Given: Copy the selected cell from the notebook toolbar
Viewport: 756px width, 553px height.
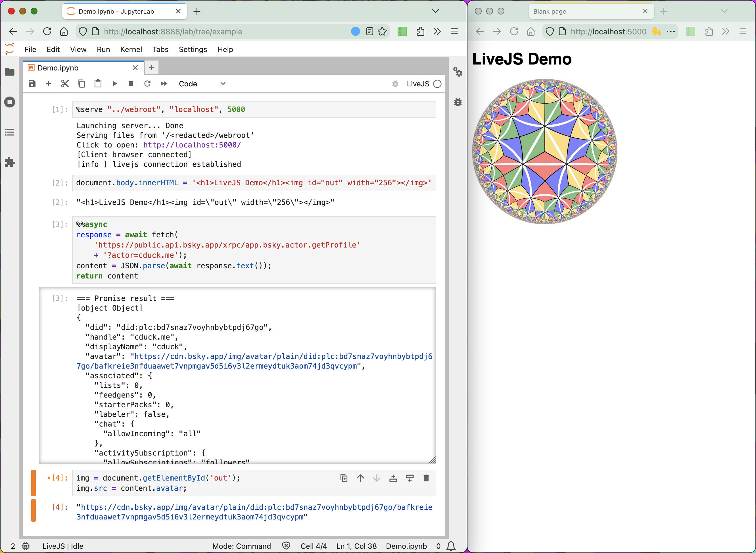Looking at the screenshot, I should (81, 84).
